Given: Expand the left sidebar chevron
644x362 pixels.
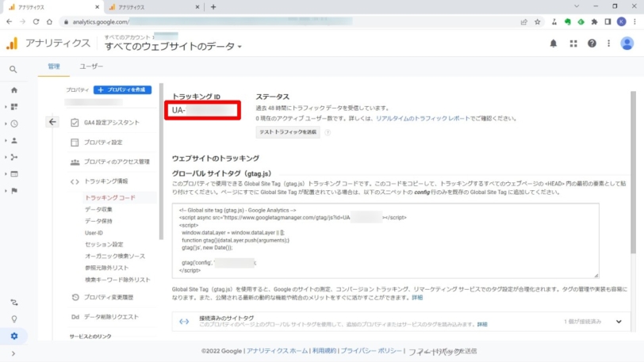Looking at the screenshot, I should (13, 353).
